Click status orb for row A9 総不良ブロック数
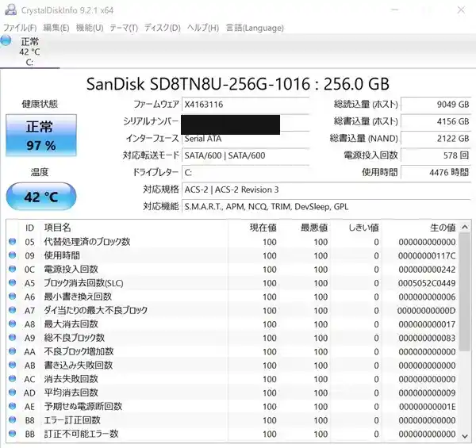Viewport: 476px width, 448px height. tap(13, 337)
